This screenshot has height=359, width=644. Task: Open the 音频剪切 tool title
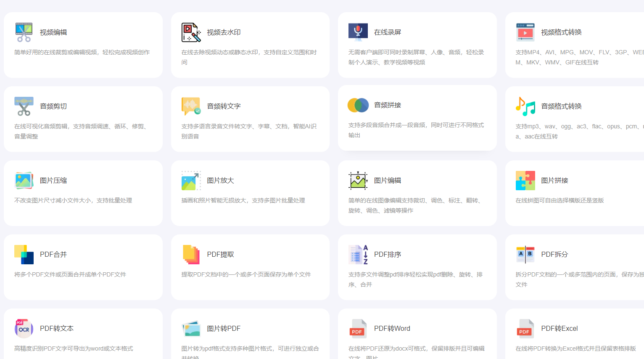click(53, 106)
